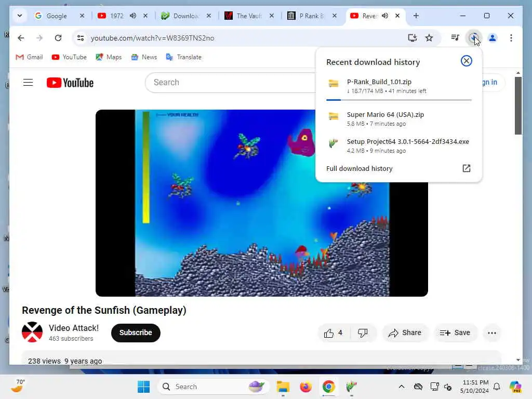Switch to the 1972 YouTube tab
532x399 pixels.
pyautogui.click(x=117, y=16)
